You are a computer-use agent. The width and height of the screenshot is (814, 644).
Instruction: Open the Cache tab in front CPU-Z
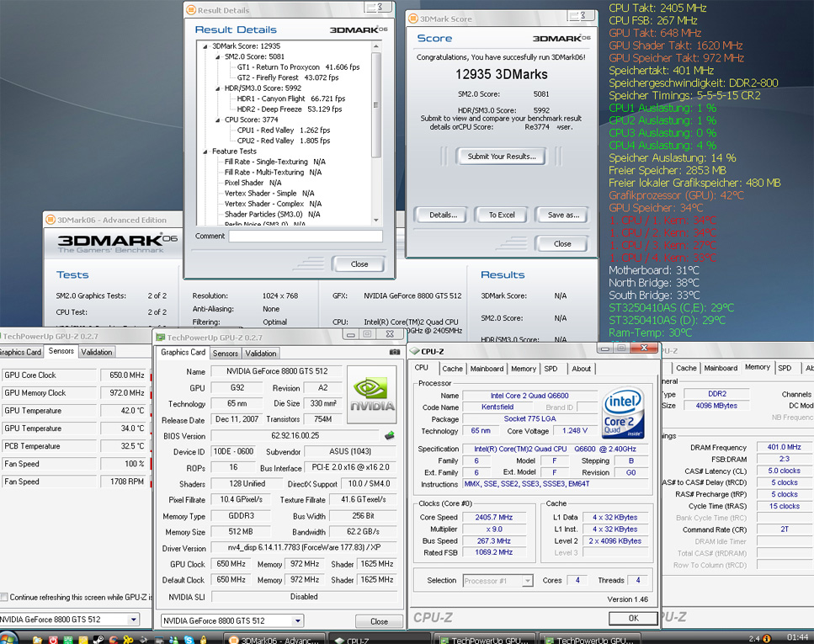(x=452, y=368)
